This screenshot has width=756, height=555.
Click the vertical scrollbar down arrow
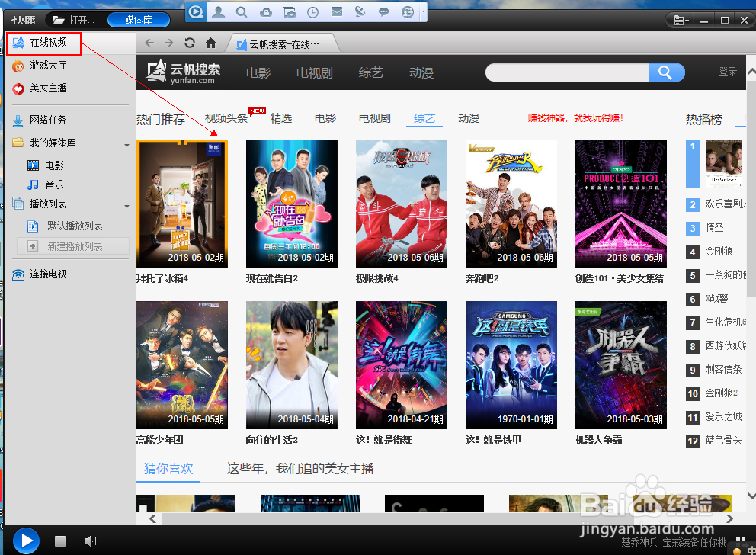tap(751, 496)
